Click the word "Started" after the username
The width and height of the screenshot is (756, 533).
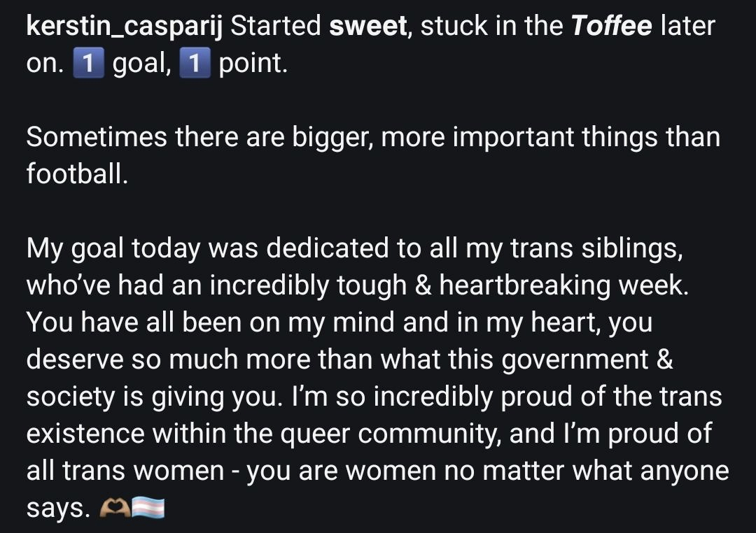coord(275,27)
